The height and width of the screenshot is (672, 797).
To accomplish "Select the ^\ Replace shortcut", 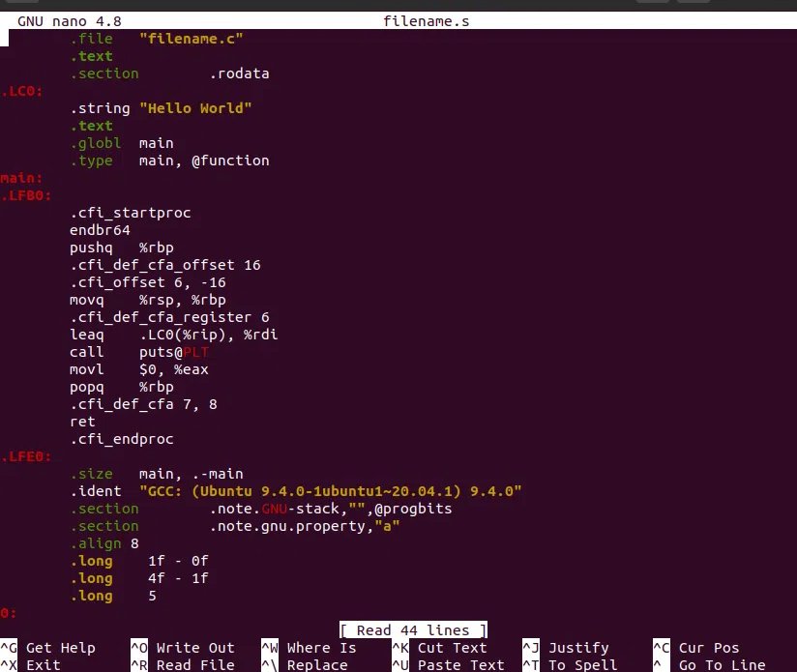I will tap(305, 664).
